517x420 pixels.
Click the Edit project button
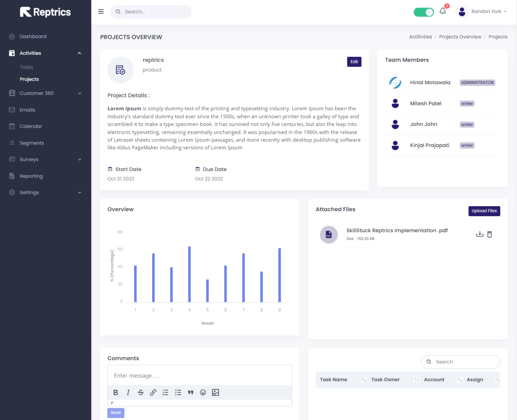[354, 62]
